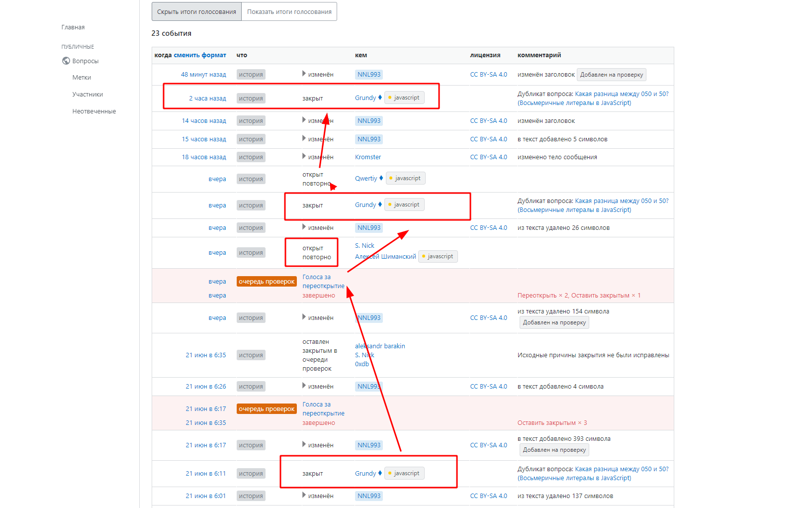Open Неотвеченные in the sidebar
The height and width of the screenshot is (508, 812).
(94, 111)
